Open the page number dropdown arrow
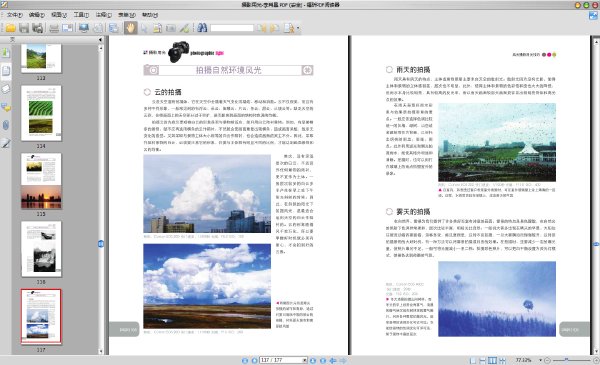Screen dimensions: 600x365 click(x=305, y=360)
